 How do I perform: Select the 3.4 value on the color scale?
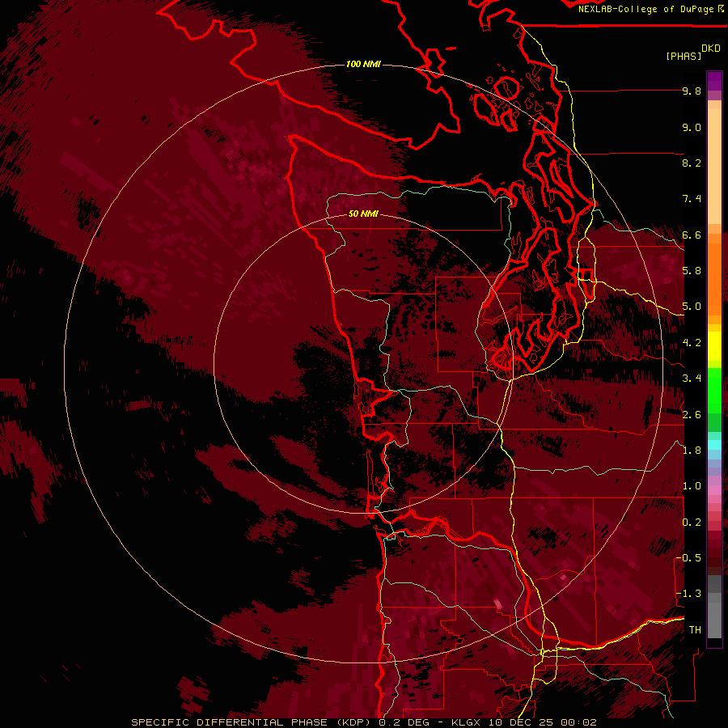[692, 379]
